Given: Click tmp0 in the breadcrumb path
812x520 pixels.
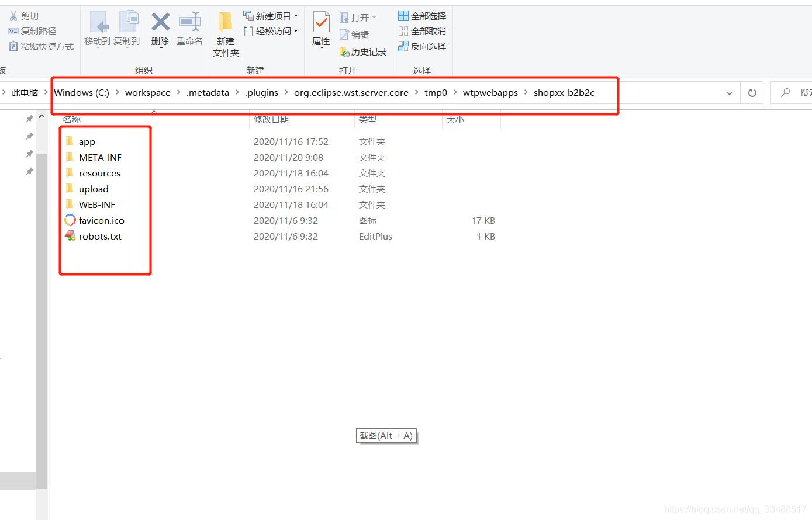Looking at the screenshot, I should click(436, 92).
